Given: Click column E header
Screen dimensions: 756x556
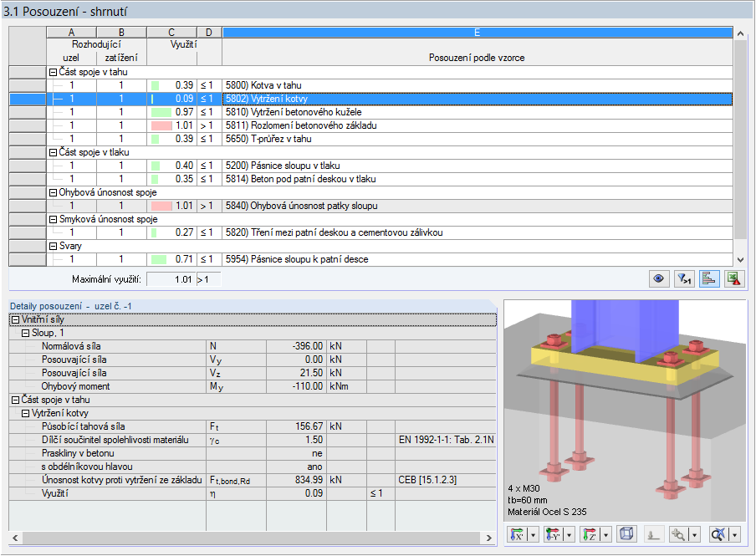Looking at the screenshot, I should (x=477, y=33).
